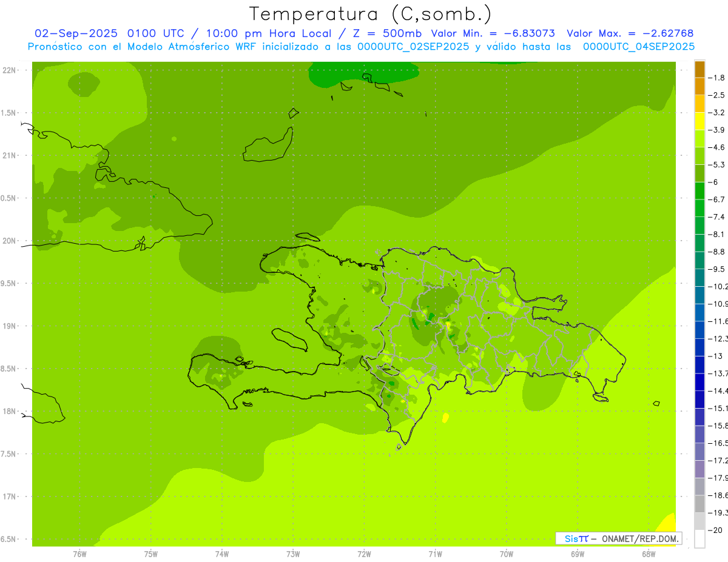
Task: Click the 22N latitude axis label
Action: click(x=8, y=70)
